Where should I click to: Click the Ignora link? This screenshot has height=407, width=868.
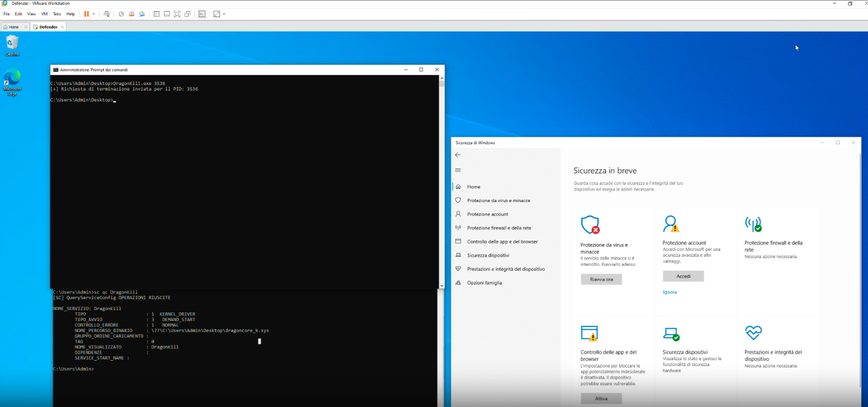(x=670, y=292)
